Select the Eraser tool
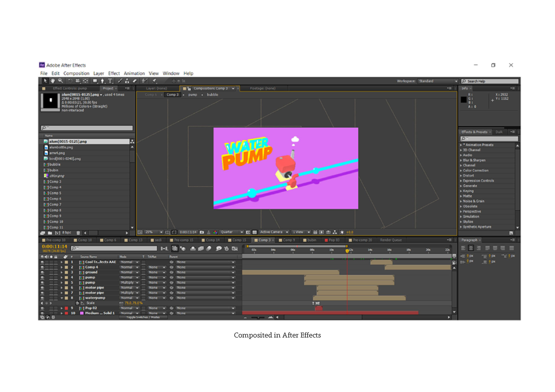Viewport: 555px width, 392px height. click(135, 81)
